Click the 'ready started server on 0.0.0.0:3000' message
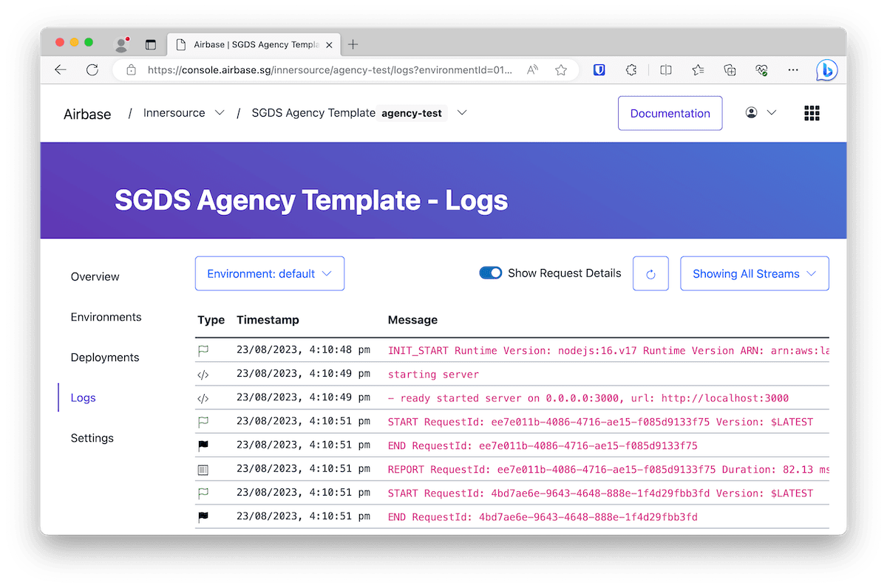887x588 pixels. [588, 398]
